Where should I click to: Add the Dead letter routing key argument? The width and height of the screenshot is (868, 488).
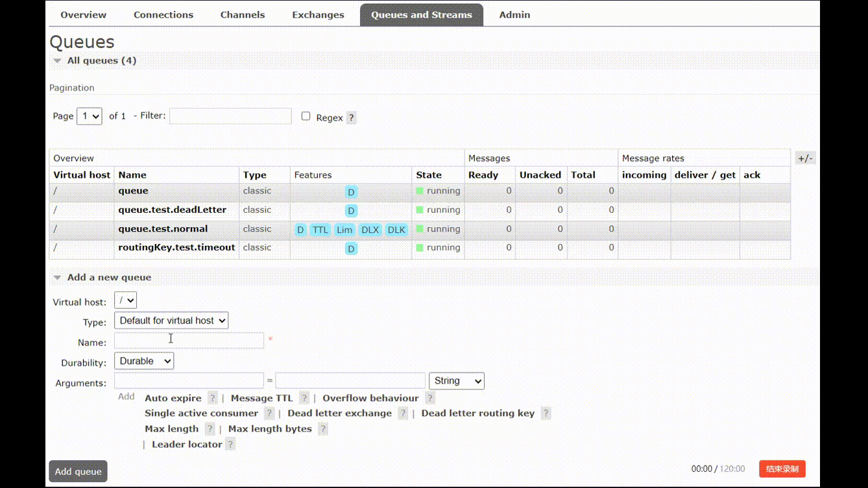coord(478,413)
